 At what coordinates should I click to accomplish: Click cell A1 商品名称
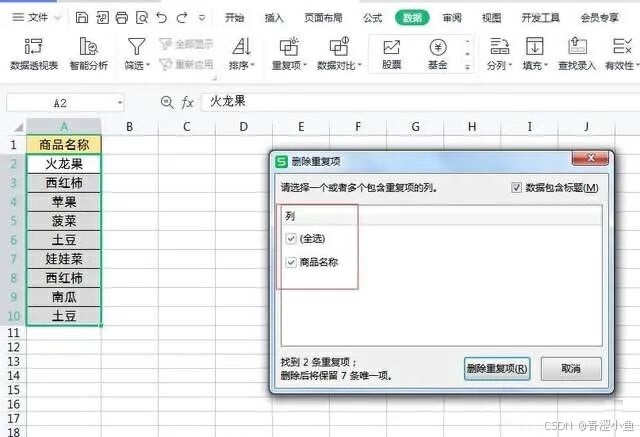(64, 144)
